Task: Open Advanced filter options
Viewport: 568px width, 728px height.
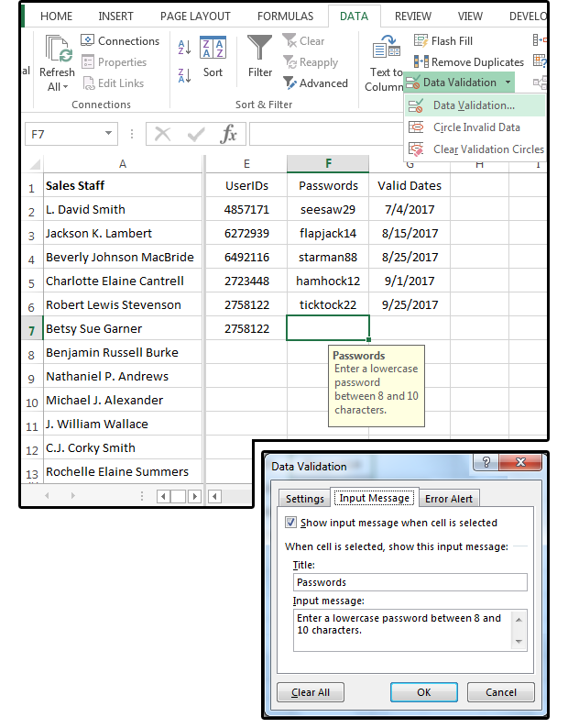Action: 315,83
